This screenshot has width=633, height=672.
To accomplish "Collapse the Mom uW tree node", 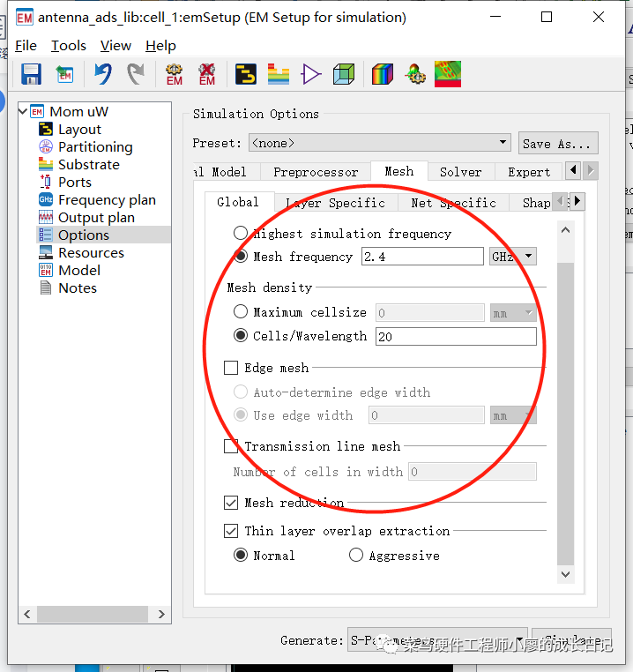I will 23,111.
